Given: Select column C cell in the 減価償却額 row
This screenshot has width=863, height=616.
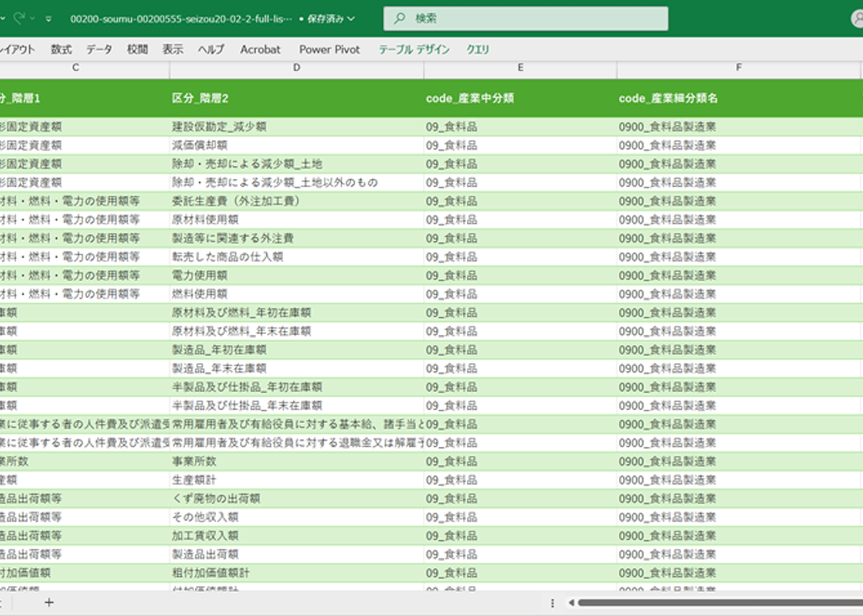Looking at the screenshot, I should click(x=85, y=146).
